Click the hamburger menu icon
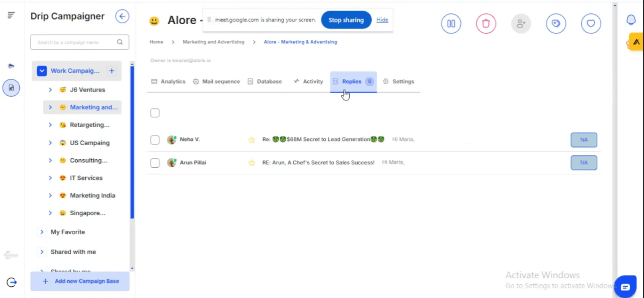 tap(11, 15)
